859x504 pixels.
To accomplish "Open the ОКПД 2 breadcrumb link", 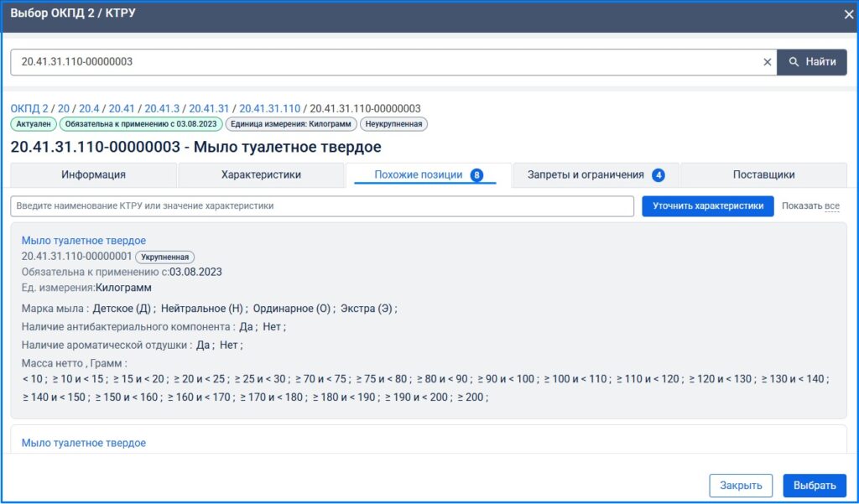I will point(29,108).
